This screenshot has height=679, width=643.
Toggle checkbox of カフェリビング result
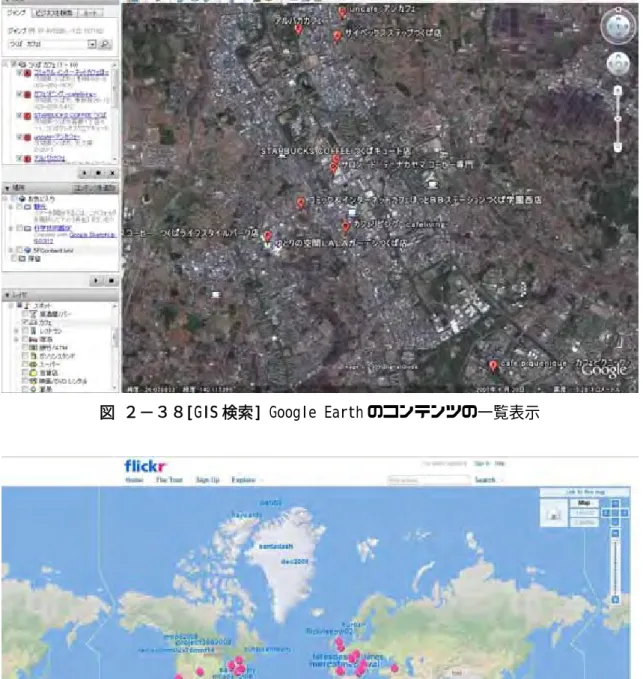pos(19,94)
